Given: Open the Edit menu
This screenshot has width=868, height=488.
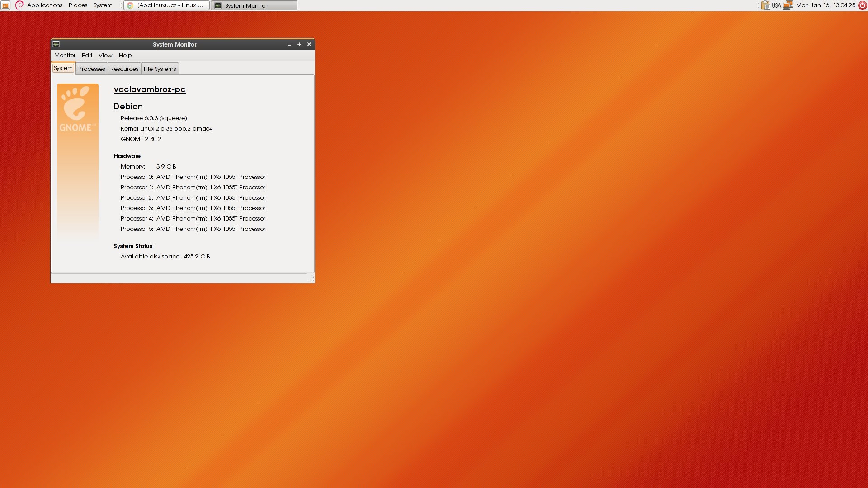Looking at the screenshot, I should [87, 56].
